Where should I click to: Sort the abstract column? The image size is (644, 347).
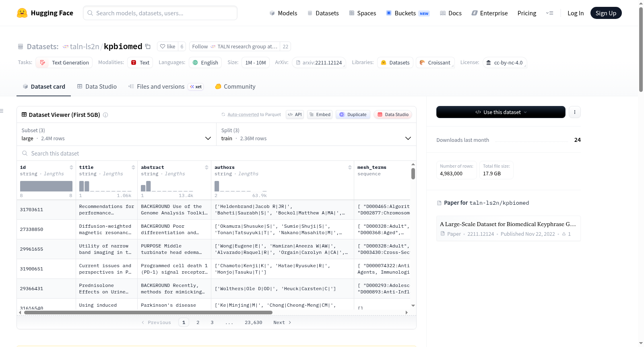click(x=206, y=167)
